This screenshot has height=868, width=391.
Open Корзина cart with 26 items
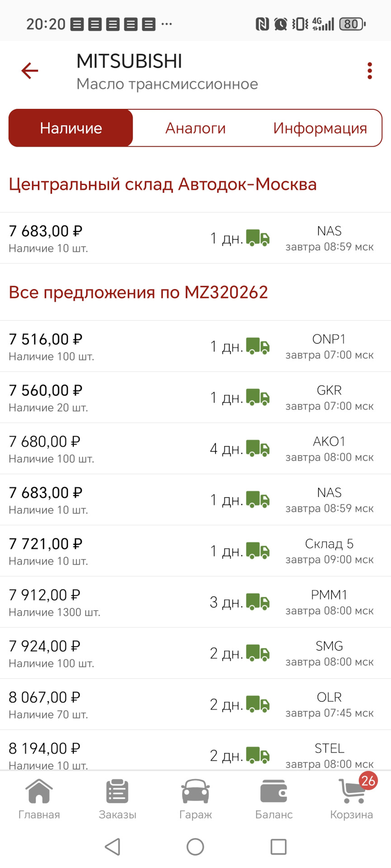coord(352,799)
